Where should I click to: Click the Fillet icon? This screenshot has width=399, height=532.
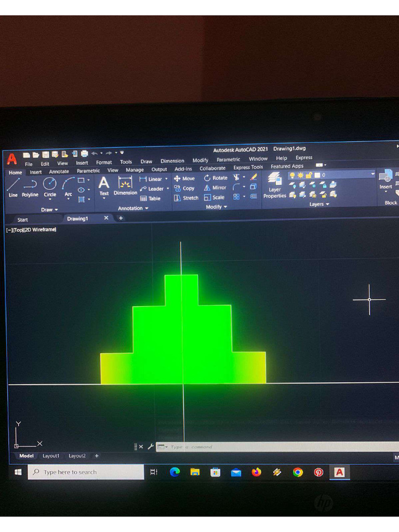236,187
